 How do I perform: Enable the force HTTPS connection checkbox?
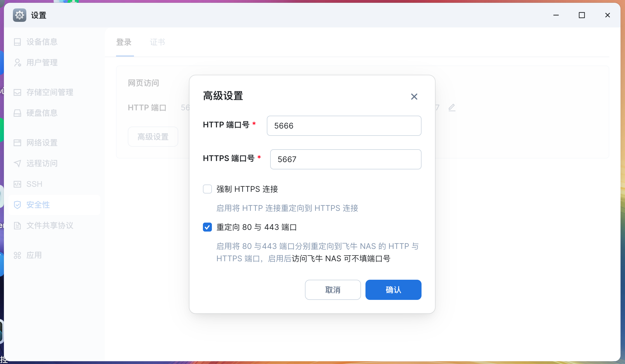(x=207, y=189)
